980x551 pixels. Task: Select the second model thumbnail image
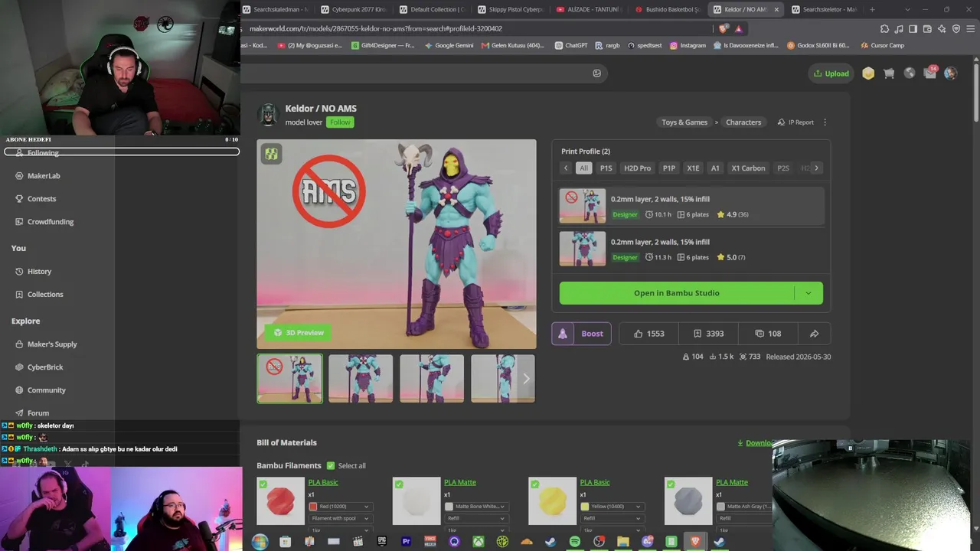tap(361, 378)
